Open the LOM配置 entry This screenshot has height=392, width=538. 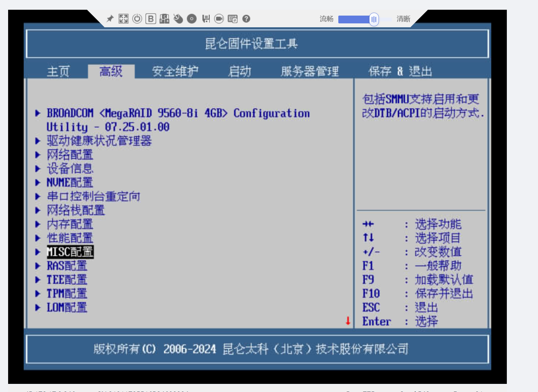67,308
